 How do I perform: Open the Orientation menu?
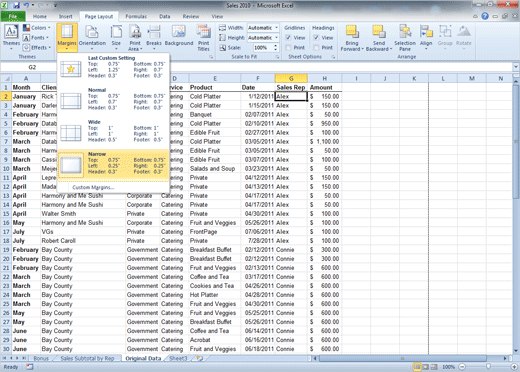click(x=92, y=37)
